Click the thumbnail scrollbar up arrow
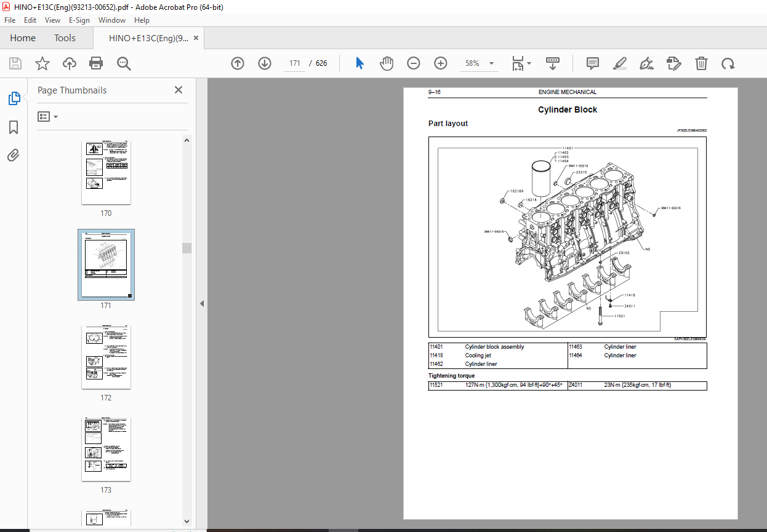Screen dimensions: 767x532 tap(187, 140)
